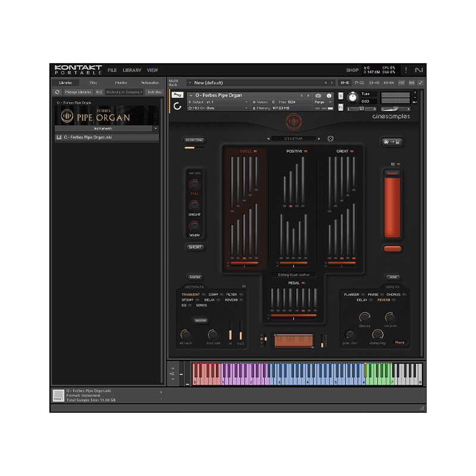Open the VIEW menu
Image resolution: width=476 pixels, height=476 pixels.
point(152,70)
